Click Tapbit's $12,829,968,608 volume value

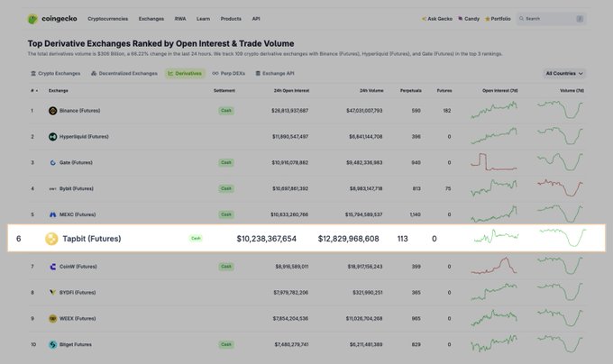pyautogui.click(x=348, y=239)
